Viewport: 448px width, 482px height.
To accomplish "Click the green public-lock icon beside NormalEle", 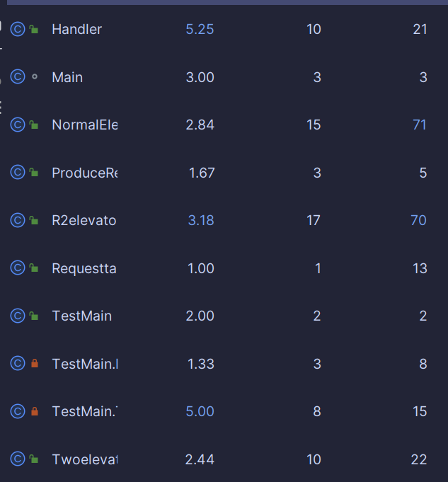I will click(34, 125).
